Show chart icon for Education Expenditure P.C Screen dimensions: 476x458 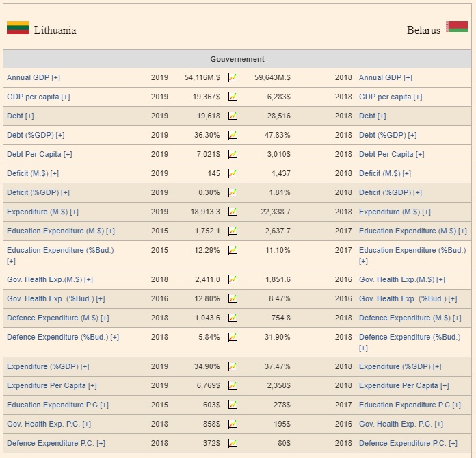pyautogui.click(x=233, y=405)
